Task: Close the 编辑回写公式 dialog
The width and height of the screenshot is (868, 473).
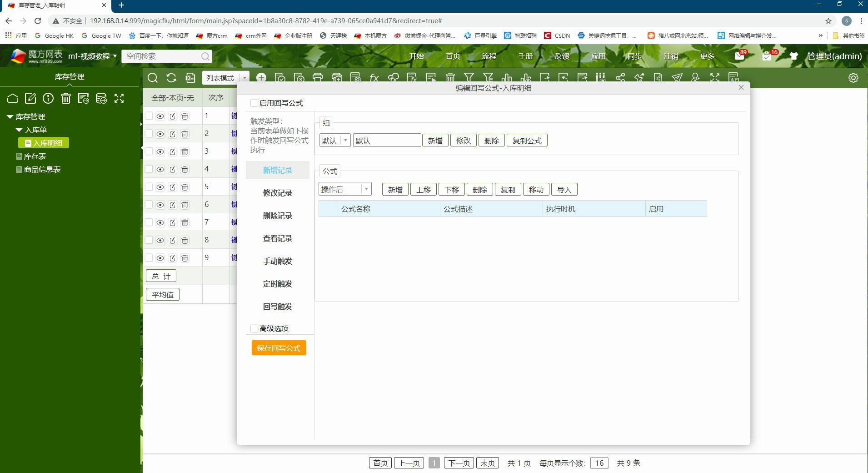Action: tap(741, 87)
